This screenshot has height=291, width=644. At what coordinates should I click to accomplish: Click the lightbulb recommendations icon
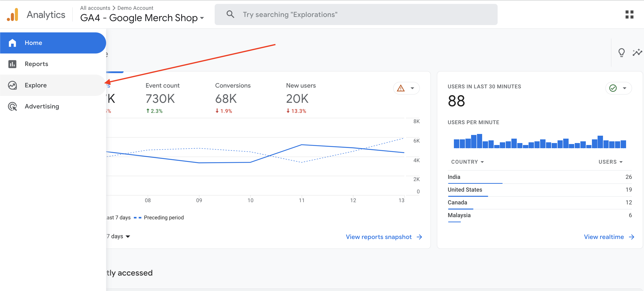click(x=621, y=53)
